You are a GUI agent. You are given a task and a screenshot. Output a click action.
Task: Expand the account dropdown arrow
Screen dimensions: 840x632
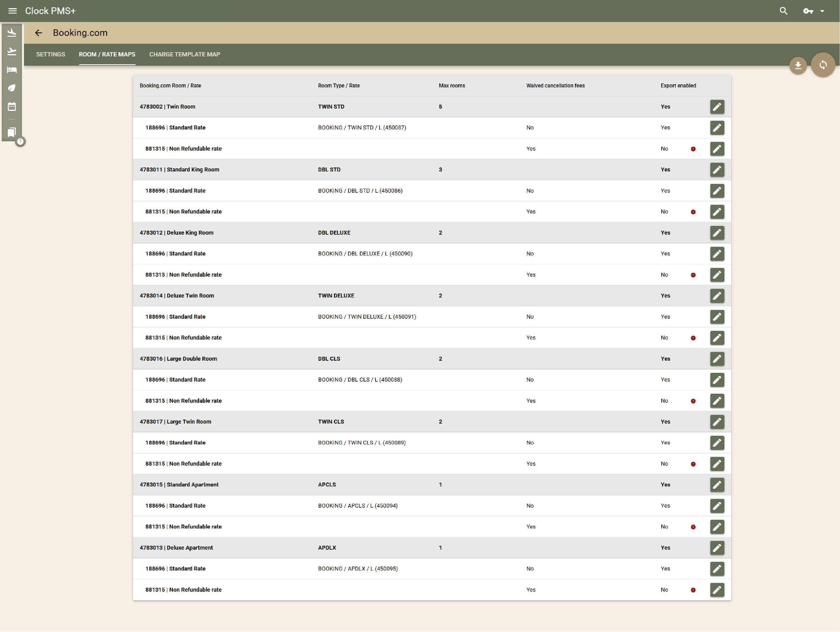point(822,11)
